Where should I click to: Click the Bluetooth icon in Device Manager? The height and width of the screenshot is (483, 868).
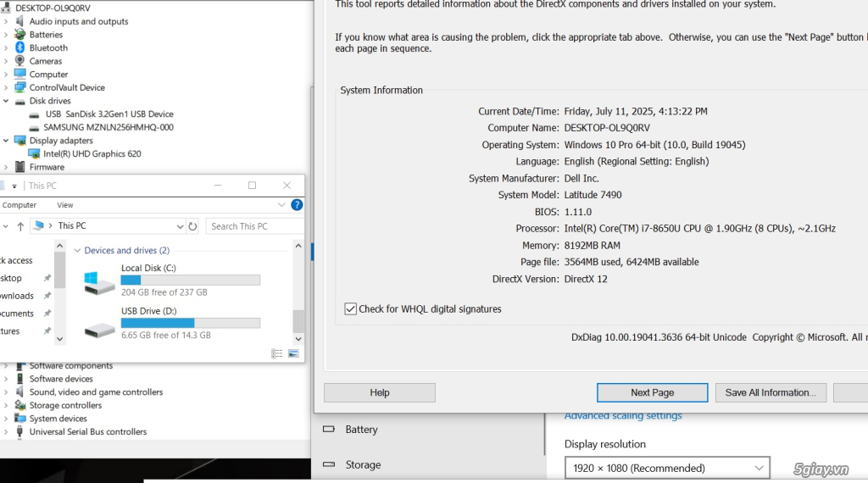click(x=20, y=47)
